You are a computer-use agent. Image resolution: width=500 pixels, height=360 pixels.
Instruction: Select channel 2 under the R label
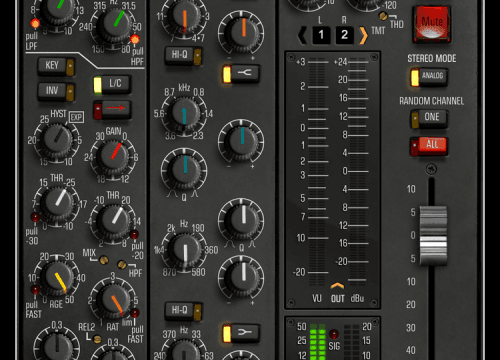click(x=345, y=35)
